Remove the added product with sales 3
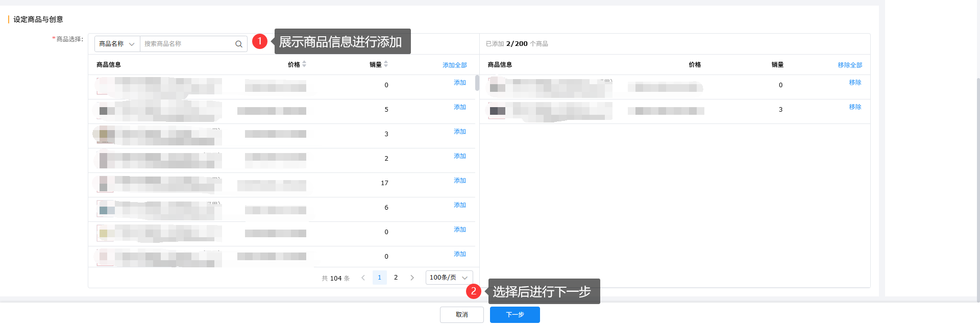 [855, 107]
